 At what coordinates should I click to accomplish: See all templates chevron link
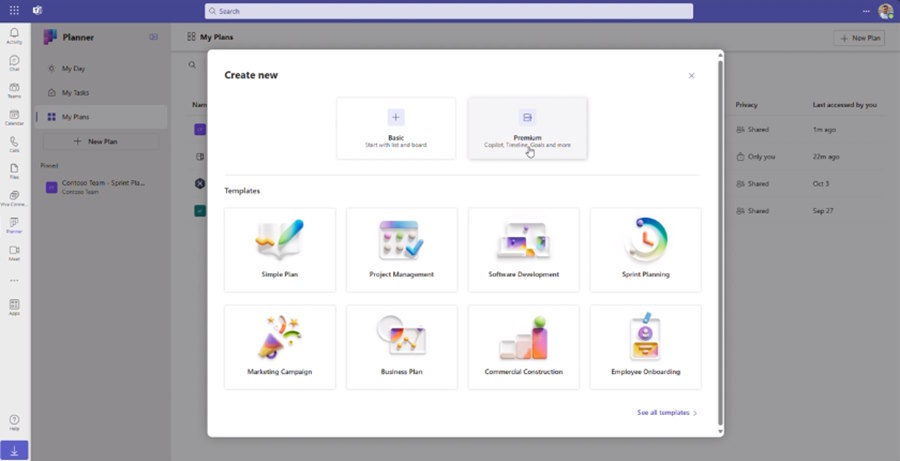[x=668, y=413]
